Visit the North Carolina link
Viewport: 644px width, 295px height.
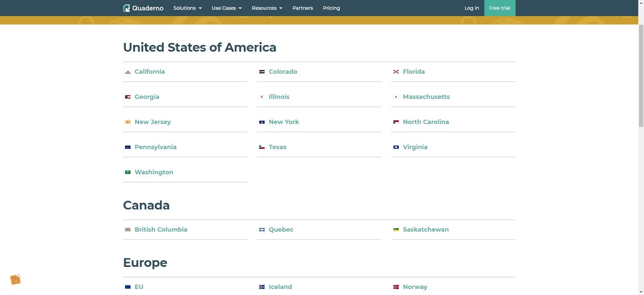coord(426,122)
